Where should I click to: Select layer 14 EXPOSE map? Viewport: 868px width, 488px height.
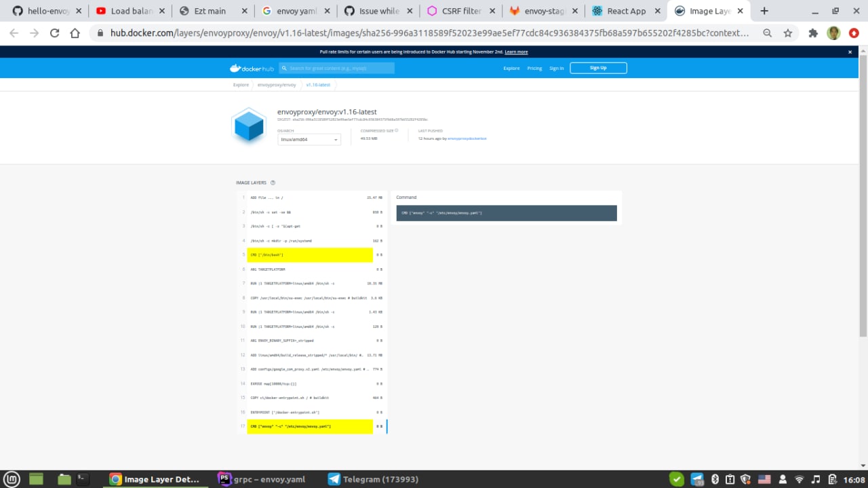(x=312, y=383)
